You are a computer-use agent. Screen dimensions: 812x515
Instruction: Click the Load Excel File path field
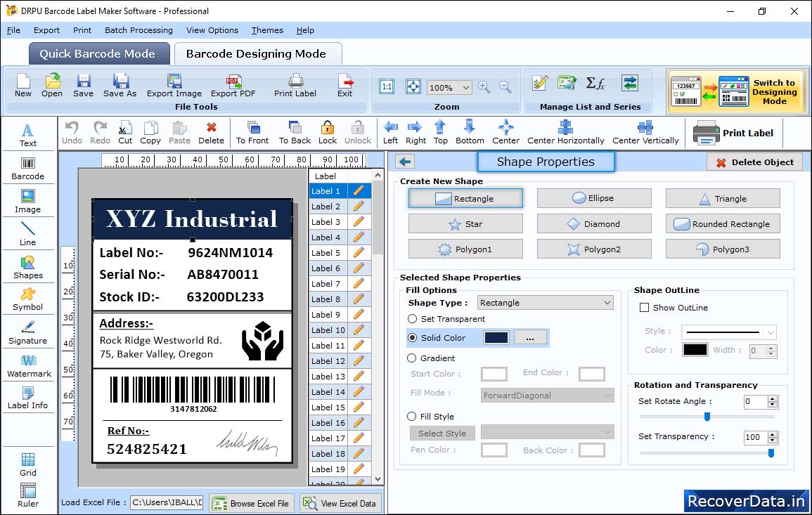point(167,502)
